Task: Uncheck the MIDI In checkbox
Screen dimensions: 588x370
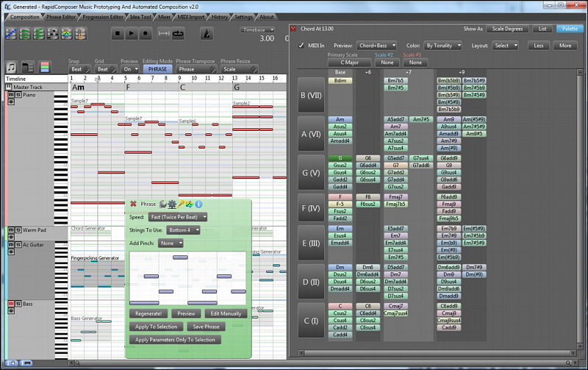Action: point(301,46)
